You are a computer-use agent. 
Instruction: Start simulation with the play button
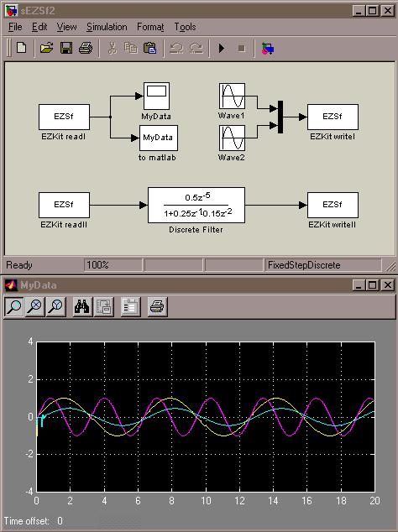point(222,48)
